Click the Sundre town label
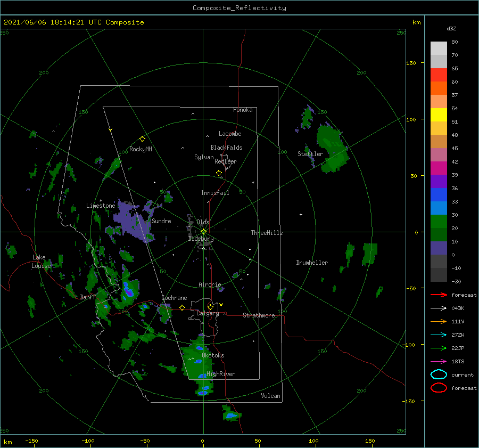This screenshot has height=448, width=479. 161,221
